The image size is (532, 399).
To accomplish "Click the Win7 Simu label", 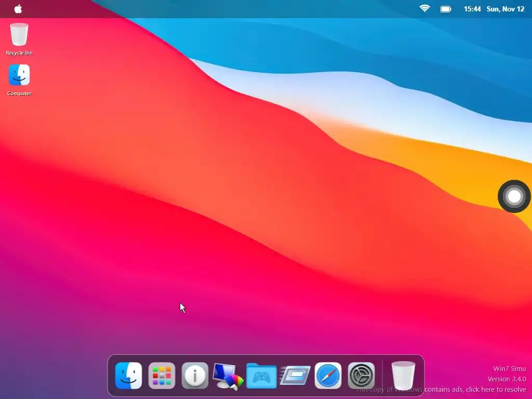I will click(x=509, y=368).
